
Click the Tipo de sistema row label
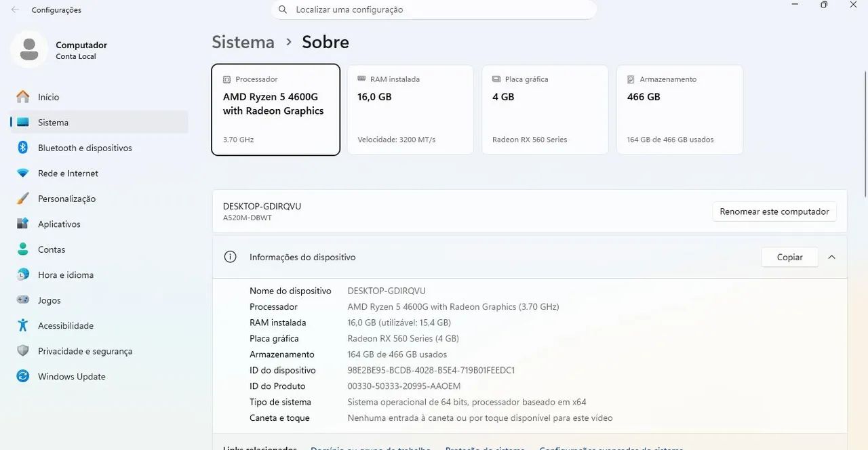coord(280,402)
